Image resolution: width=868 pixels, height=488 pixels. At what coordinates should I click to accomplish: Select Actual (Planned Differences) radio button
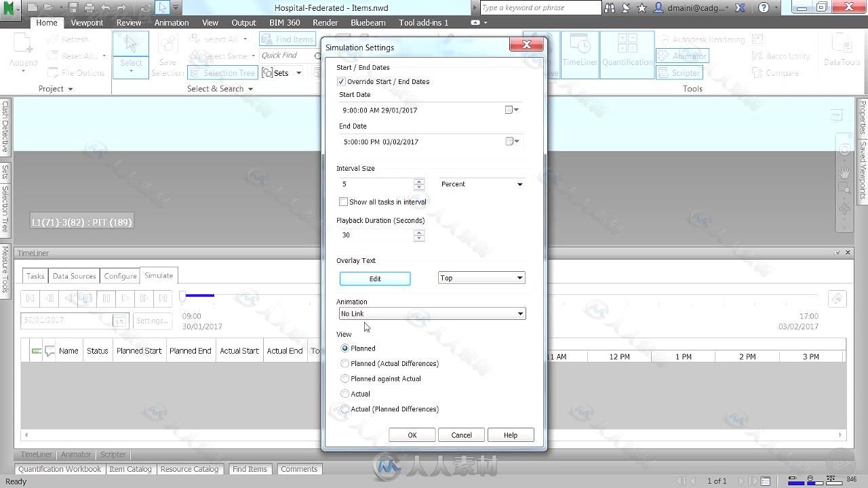click(x=344, y=409)
